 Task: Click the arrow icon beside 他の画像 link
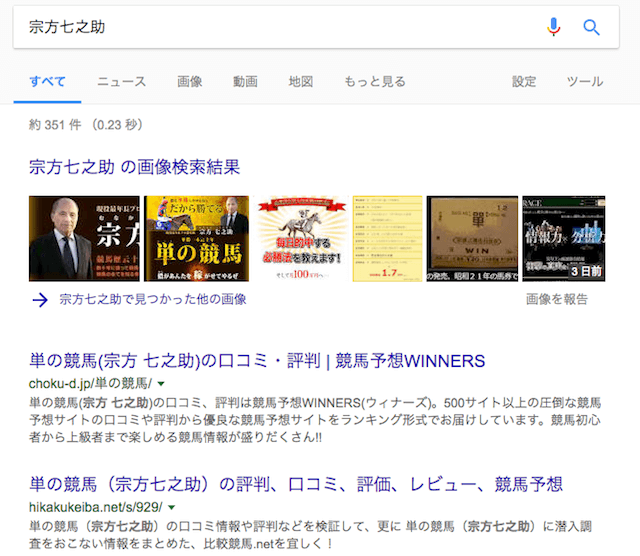pyautogui.click(x=40, y=300)
